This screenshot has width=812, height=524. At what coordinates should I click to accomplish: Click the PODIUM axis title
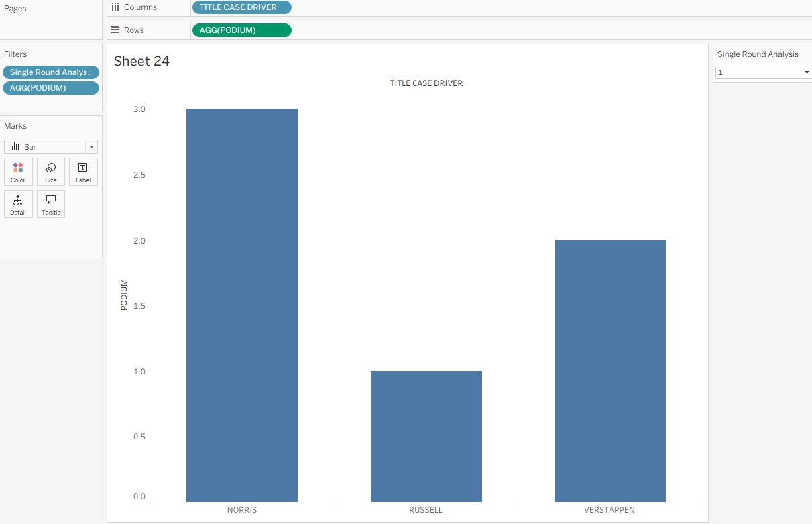124,295
